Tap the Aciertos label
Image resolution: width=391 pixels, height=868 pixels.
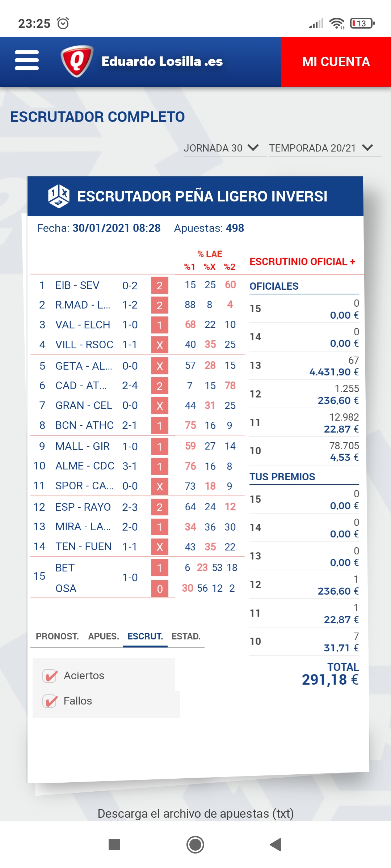pyautogui.click(x=84, y=676)
